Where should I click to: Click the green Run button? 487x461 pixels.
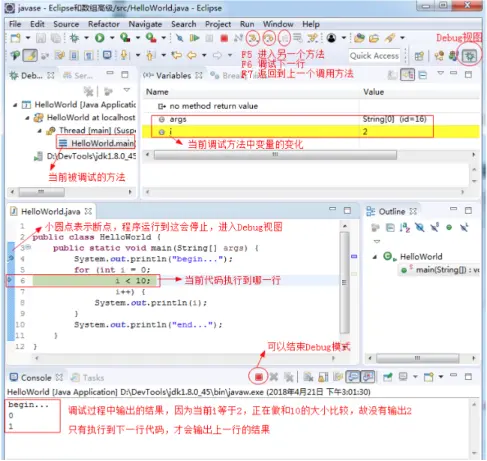click(99, 38)
